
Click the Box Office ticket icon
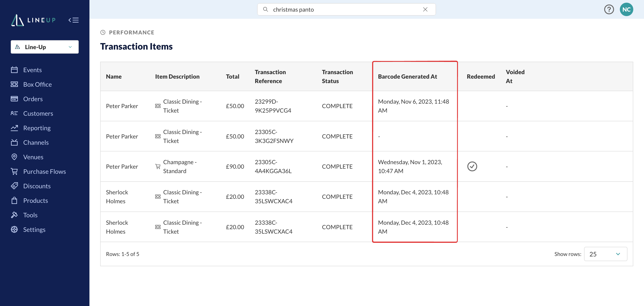pos(14,84)
